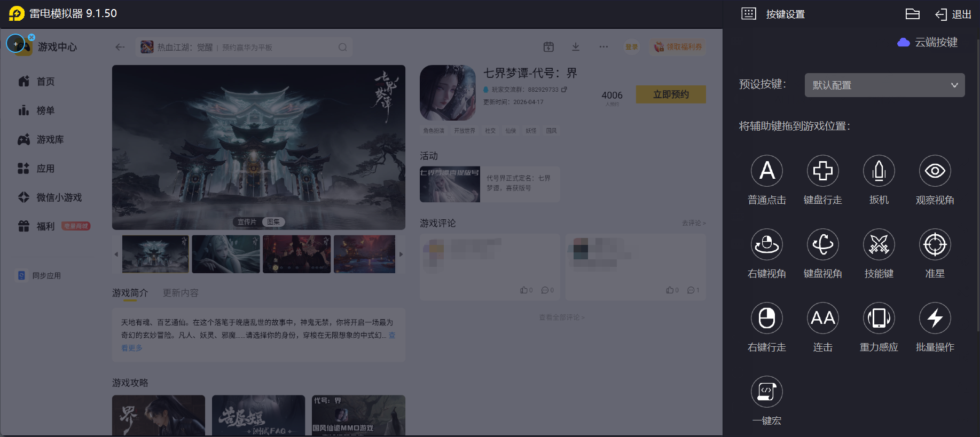Open 应用 apps in sidebar
Screen dimensions: 980x437
point(36,169)
